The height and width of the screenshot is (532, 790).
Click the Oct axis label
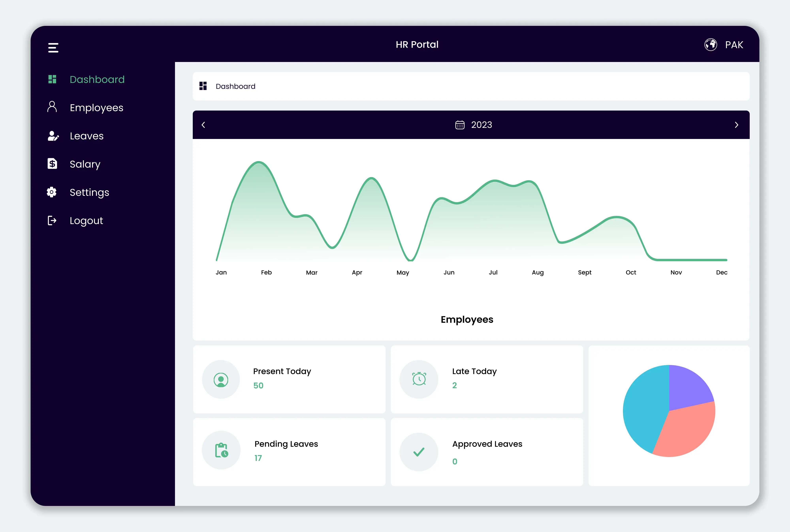[x=631, y=272]
